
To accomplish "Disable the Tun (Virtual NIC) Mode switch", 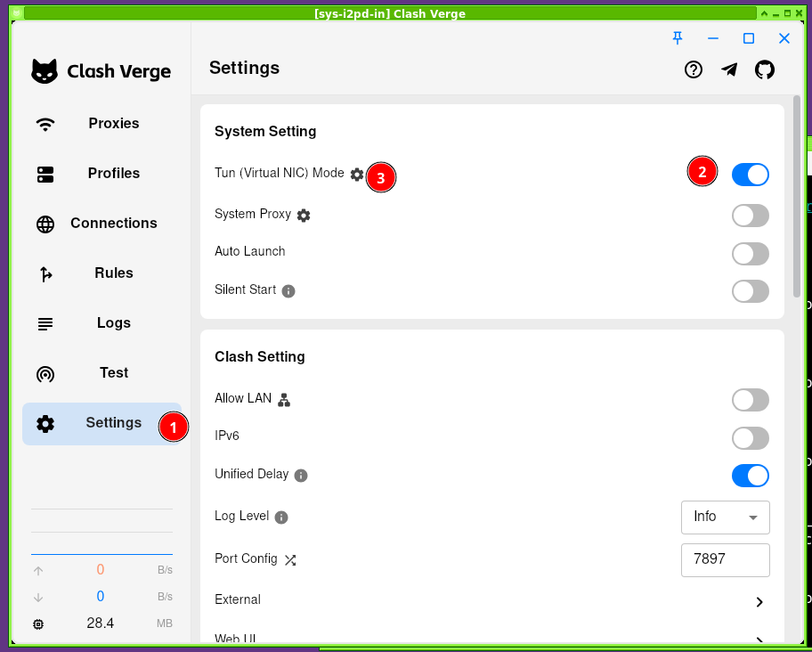I will coord(751,175).
